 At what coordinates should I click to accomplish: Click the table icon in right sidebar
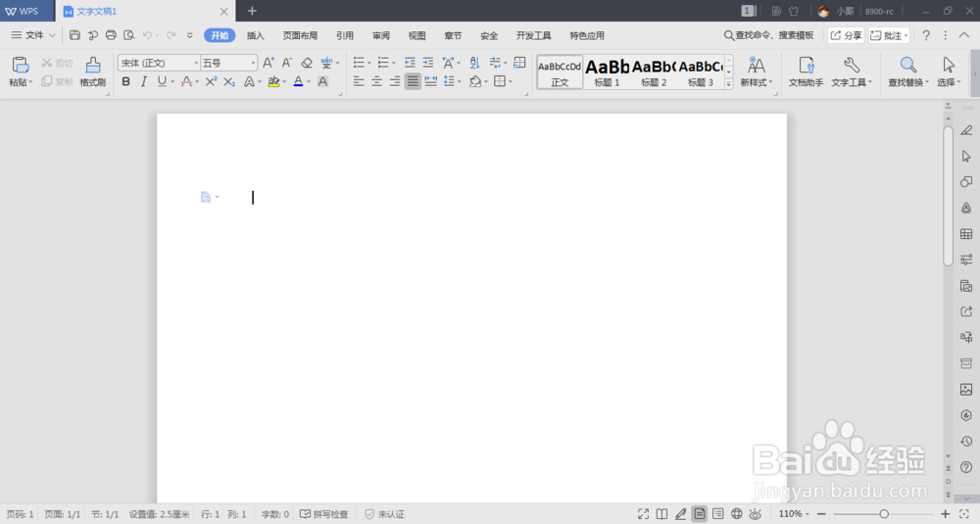pos(966,233)
